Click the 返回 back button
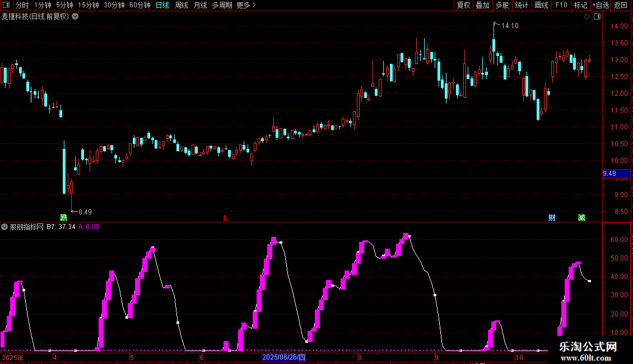633x364 pixels. click(621, 5)
